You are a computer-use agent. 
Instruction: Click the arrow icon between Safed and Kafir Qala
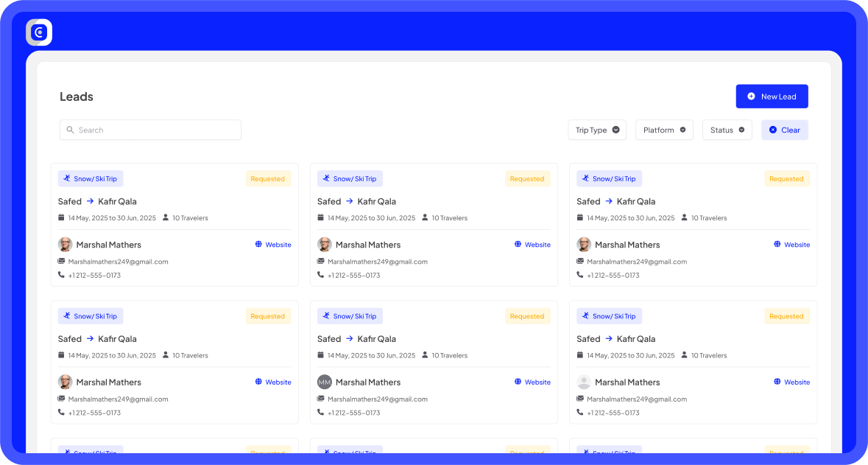[90, 201]
